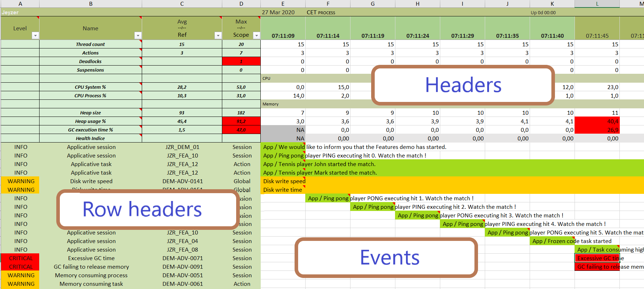This screenshot has height=289, width=644.
Task: Select the column L header
Action: point(597,4)
